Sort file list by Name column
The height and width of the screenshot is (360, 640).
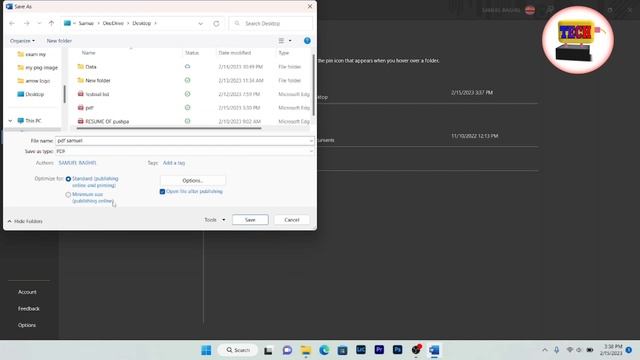pyautogui.click(x=89, y=53)
